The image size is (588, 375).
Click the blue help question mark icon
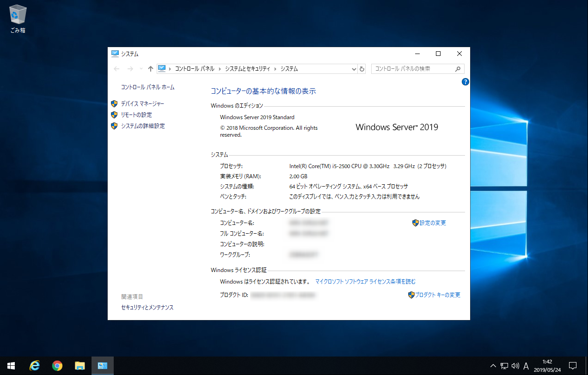coord(465,82)
